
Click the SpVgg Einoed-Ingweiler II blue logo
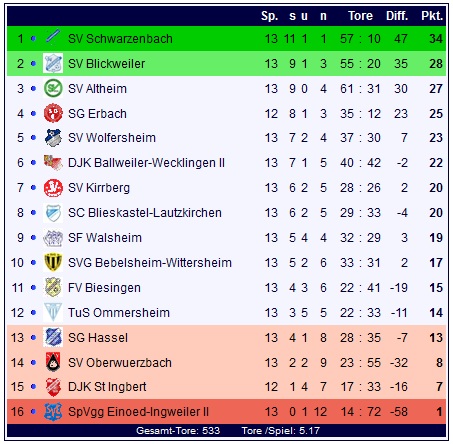pyautogui.click(x=53, y=412)
